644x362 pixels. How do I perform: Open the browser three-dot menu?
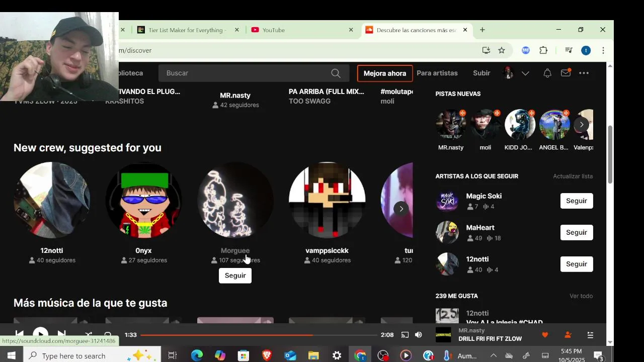603,50
